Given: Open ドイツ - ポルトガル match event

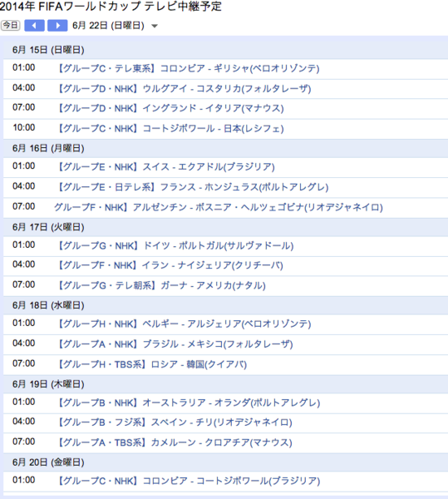Looking at the screenshot, I should pyautogui.click(x=175, y=245).
